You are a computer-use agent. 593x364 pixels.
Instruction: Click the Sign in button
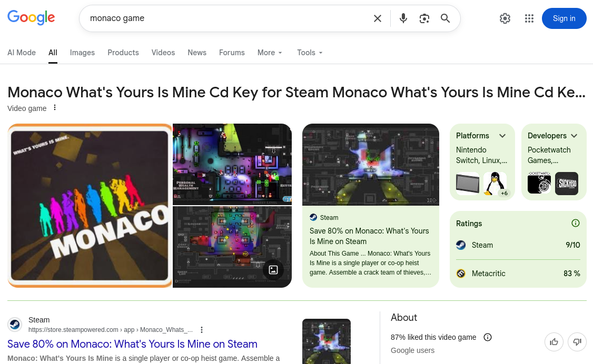564,18
